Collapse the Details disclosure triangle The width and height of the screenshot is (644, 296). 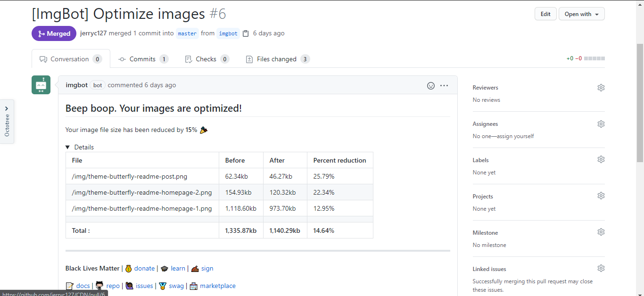tap(68, 147)
